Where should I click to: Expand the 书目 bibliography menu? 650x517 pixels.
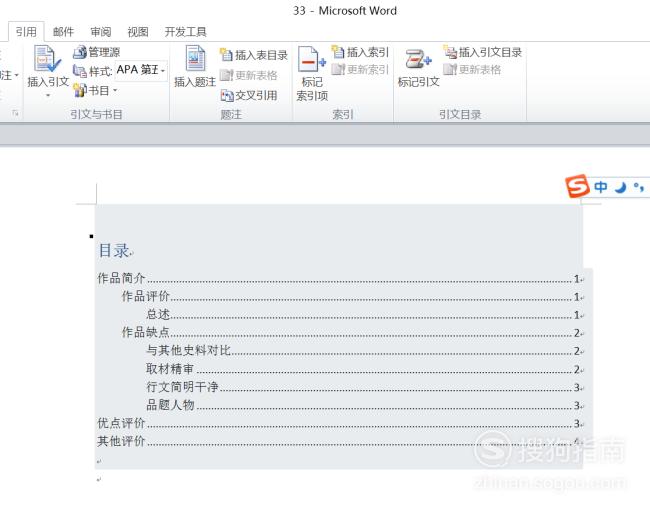[x=95, y=90]
